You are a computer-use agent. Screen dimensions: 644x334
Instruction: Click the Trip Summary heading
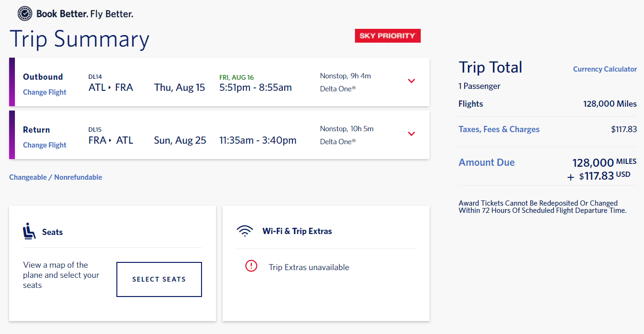(x=79, y=39)
